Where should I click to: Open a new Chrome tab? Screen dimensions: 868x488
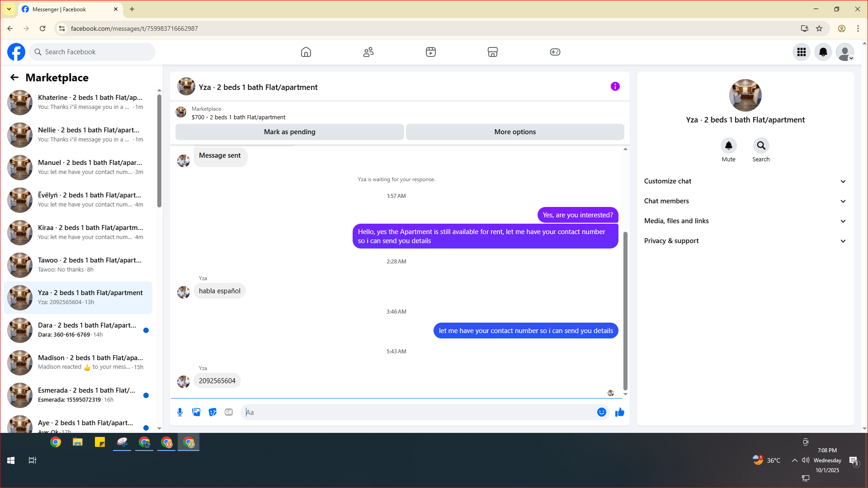coord(132,9)
